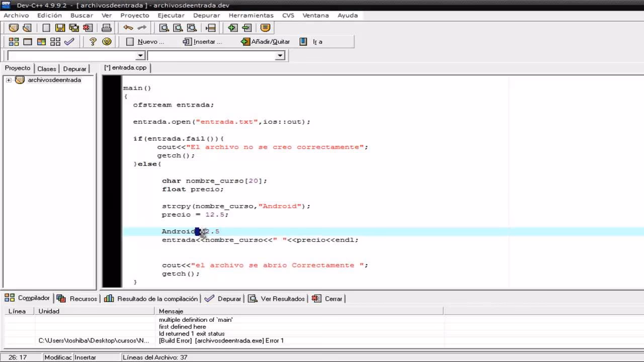644x362 pixels.
Task: Click Cerrar to close the bottom panel
Action: 328,299
